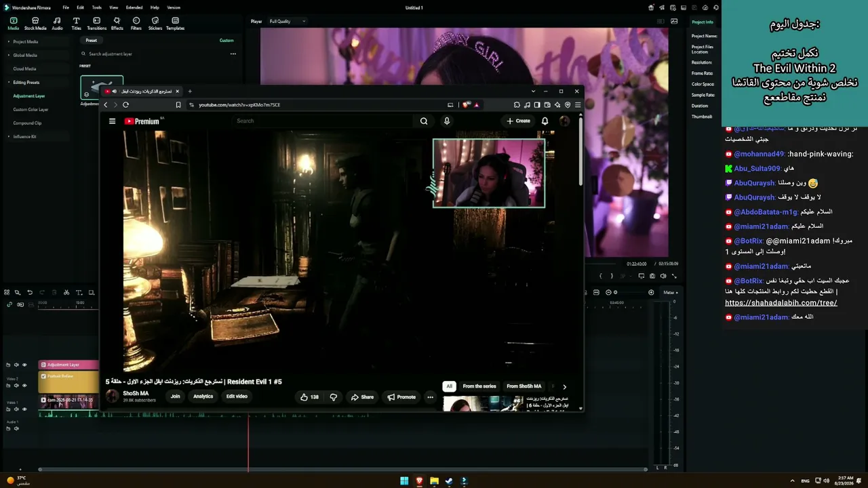Click the Filmora timeline horizontal scrollbar
Screen dimensions: 868x488
pos(342,469)
